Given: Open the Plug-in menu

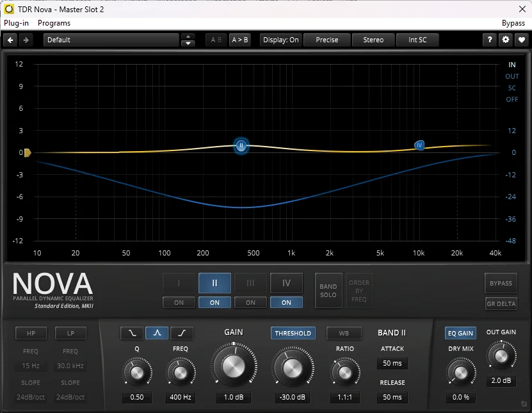Looking at the screenshot, I should pos(16,23).
